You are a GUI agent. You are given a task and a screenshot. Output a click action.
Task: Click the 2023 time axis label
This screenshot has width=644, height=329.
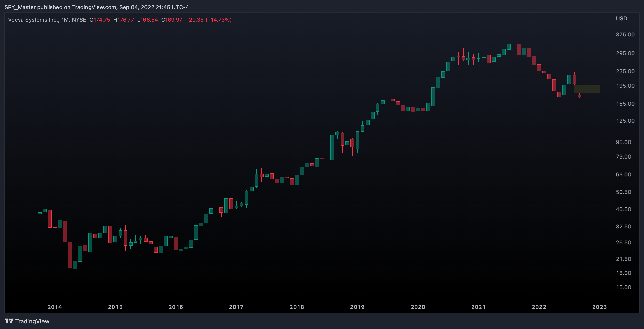(599, 307)
